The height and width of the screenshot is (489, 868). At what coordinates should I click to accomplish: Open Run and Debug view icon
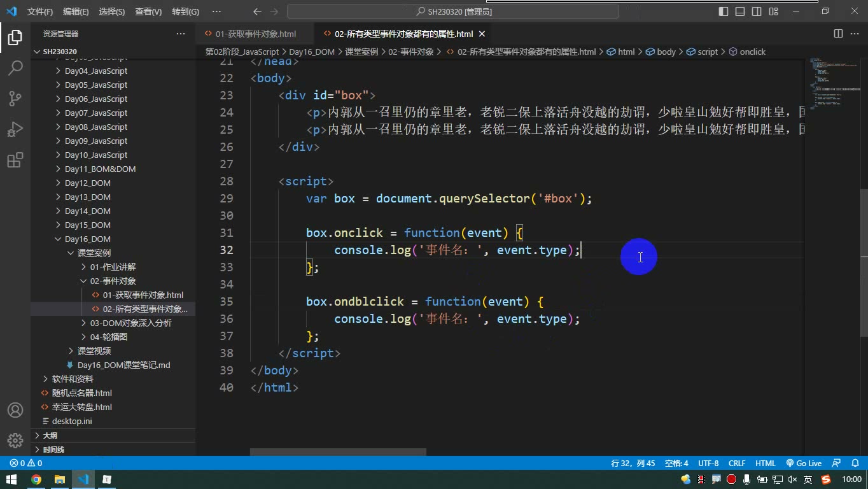point(15,129)
